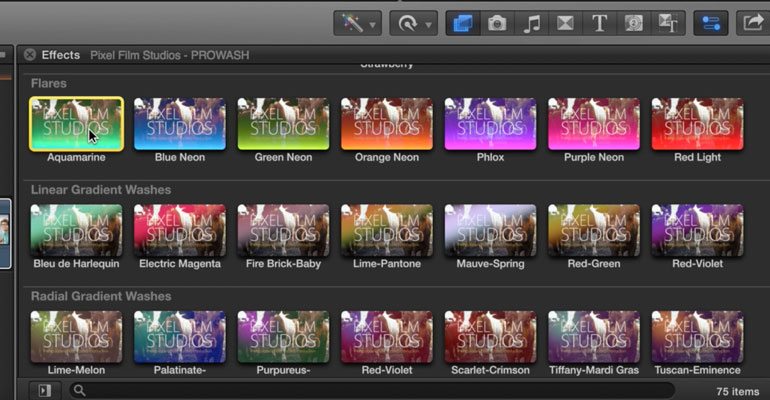Open the Generators browser

point(633,23)
